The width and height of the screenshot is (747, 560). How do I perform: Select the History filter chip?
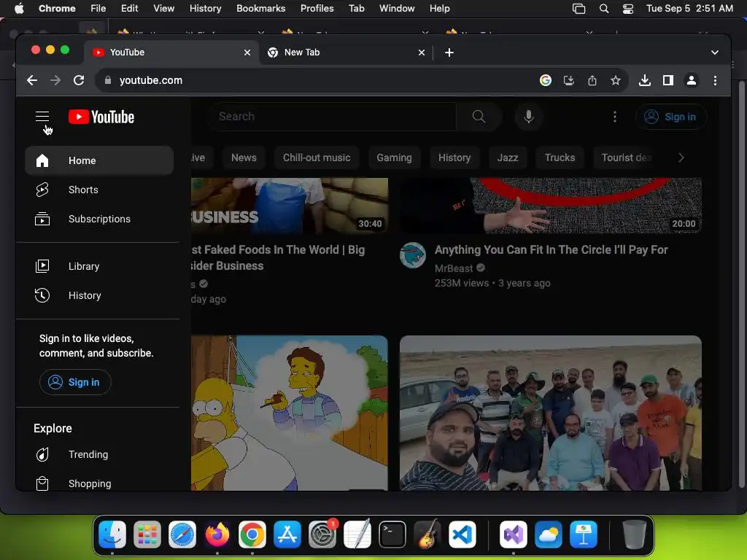pyautogui.click(x=454, y=157)
